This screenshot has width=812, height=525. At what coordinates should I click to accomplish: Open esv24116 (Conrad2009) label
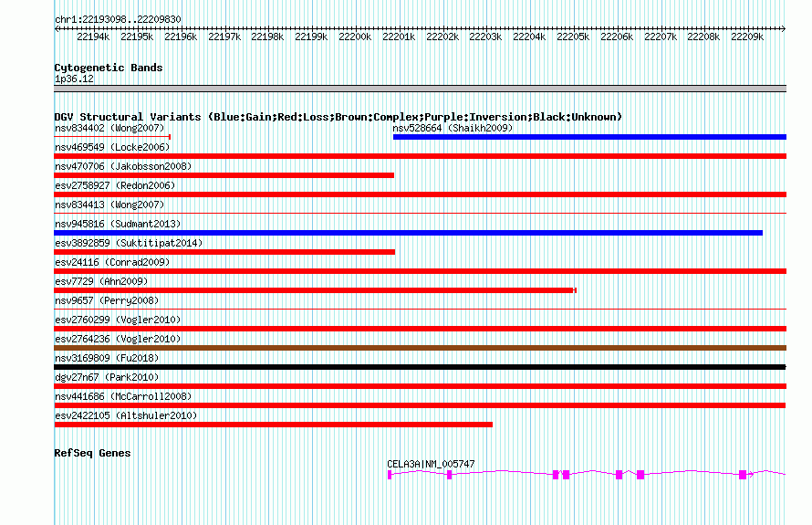coord(112,262)
